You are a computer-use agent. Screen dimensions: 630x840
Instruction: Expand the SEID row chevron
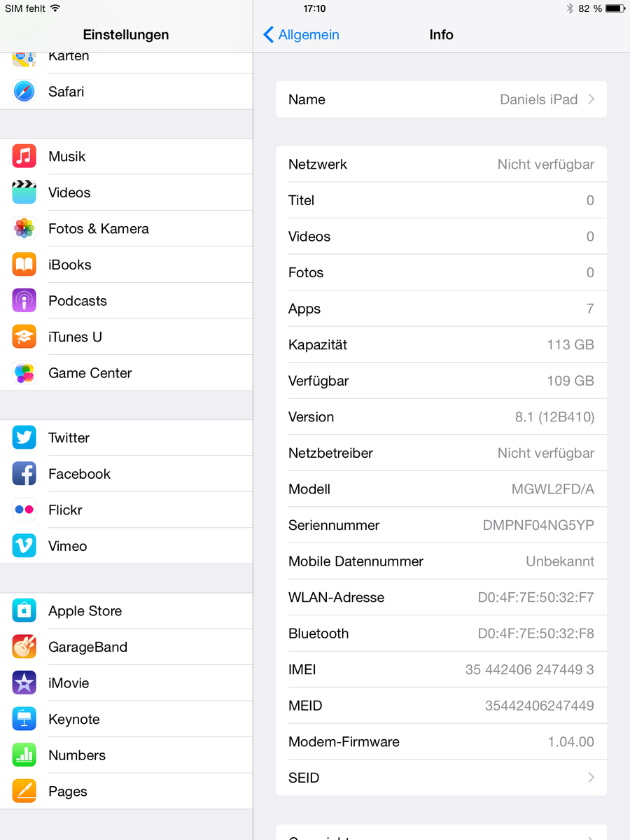pos(591,778)
